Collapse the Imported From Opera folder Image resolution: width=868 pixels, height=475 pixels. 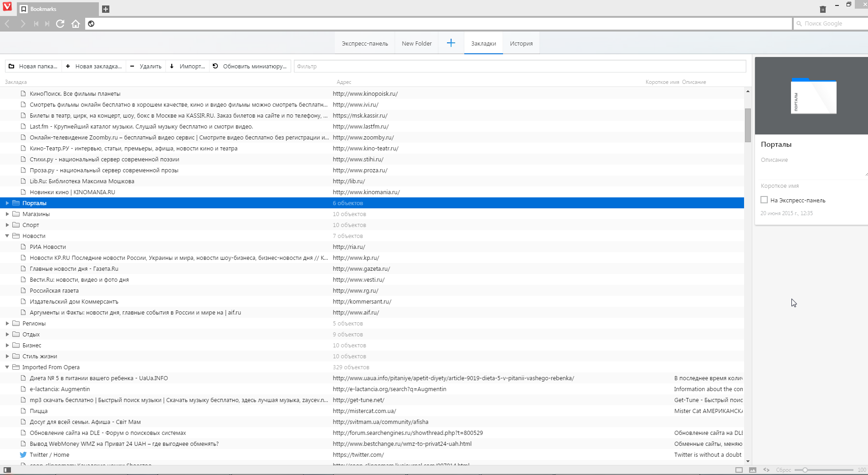point(7,367)
